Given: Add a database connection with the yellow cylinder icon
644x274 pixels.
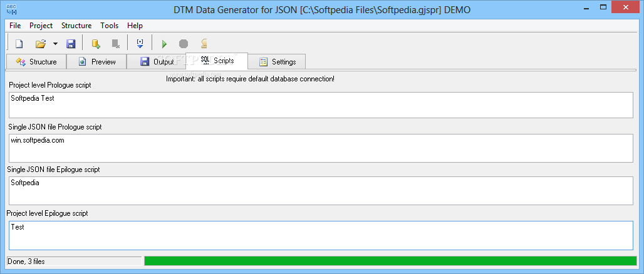Looking at the screenshot, I should (x=96, y=44).
